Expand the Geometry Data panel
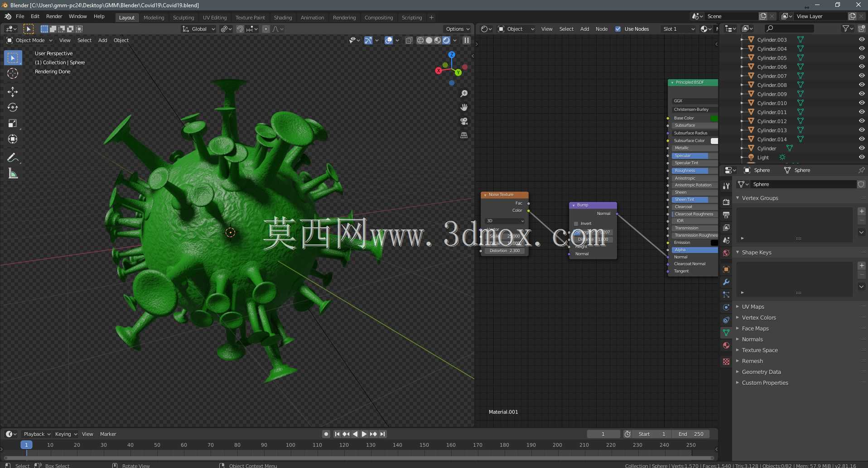Viewport: 868px width, 468px height. pos(761,372)
